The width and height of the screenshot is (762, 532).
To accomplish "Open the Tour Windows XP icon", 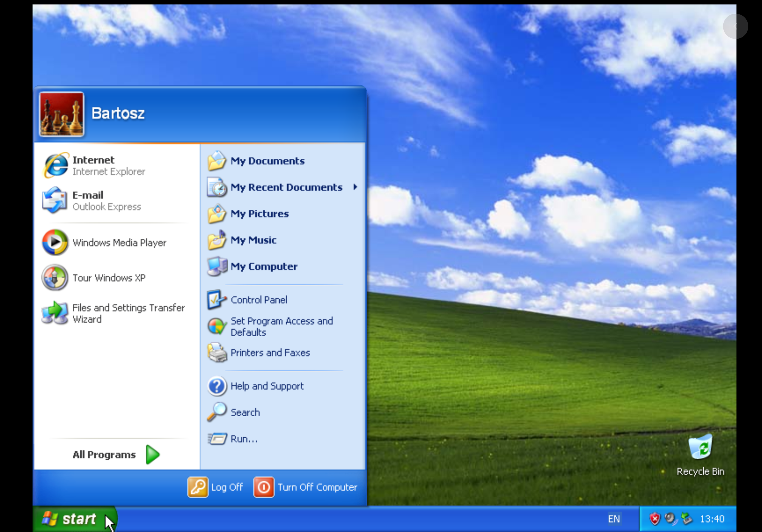I will [55, 278].
